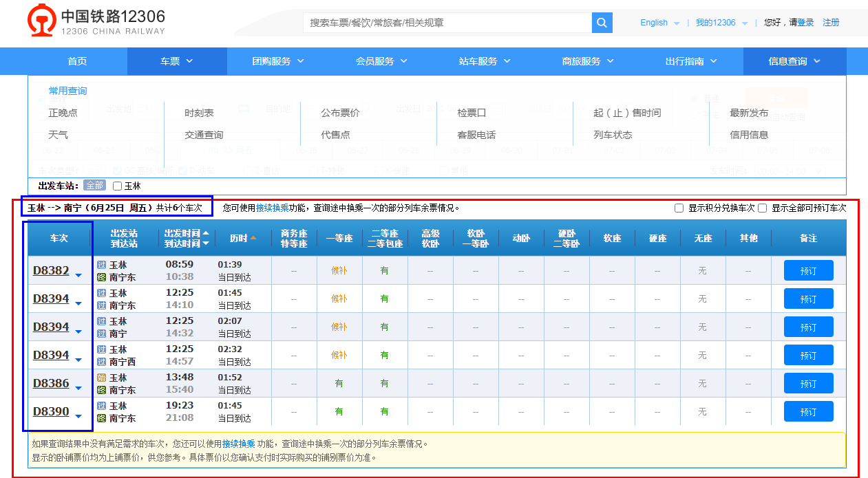The height and width of the screenshot is (478, 868).
Task: Expand the dropdown arrow next to D8390
Action: coord(78,416)
